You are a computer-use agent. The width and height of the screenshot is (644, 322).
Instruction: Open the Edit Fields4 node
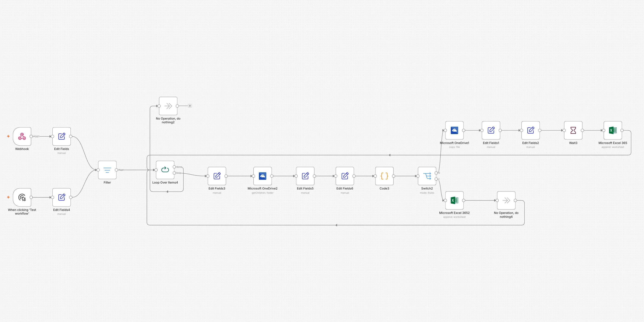61,197
